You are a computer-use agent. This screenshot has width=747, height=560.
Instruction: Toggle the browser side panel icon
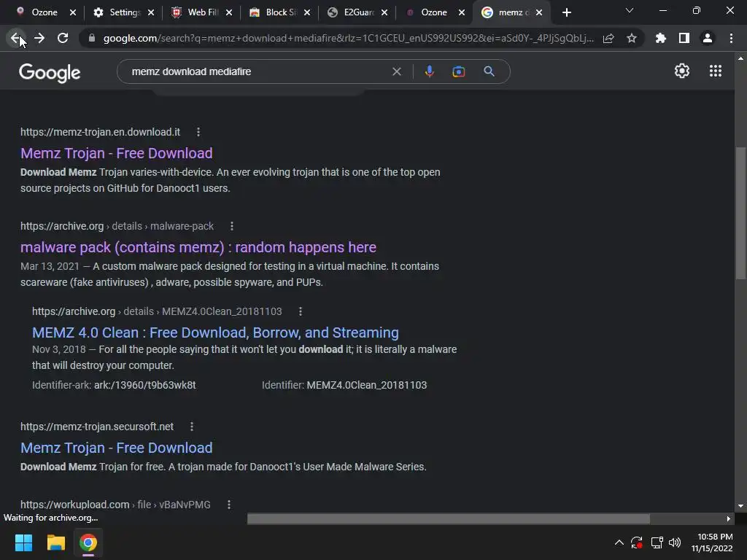tap(684, 38)
